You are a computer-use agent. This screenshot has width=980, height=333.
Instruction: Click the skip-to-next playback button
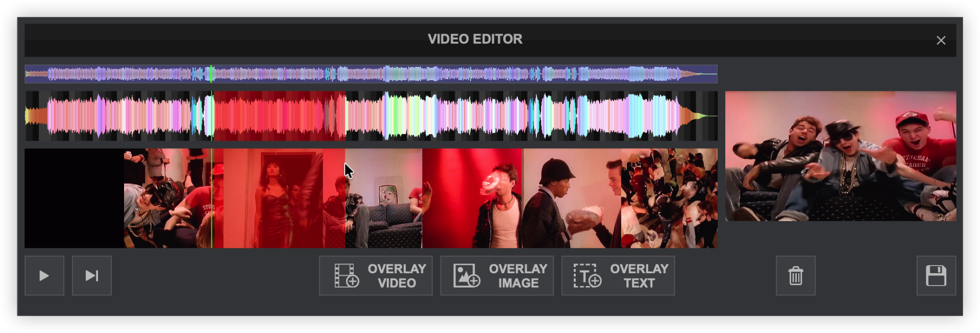[92, 276]
